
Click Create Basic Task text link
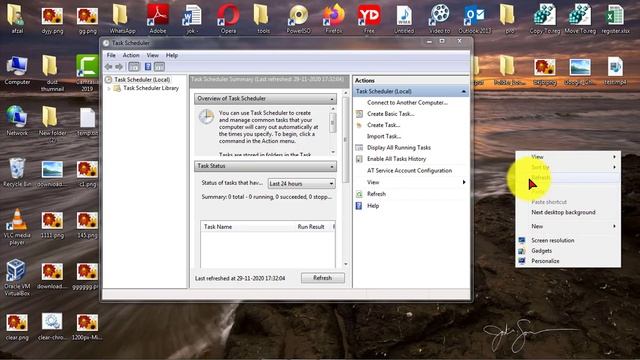(x=391, y=114)
